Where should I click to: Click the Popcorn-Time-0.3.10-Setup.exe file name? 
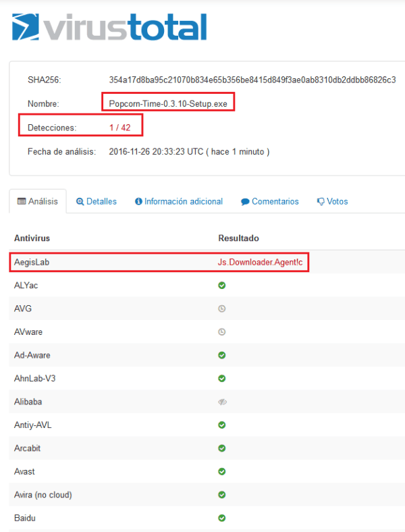(x=168, y=104)
